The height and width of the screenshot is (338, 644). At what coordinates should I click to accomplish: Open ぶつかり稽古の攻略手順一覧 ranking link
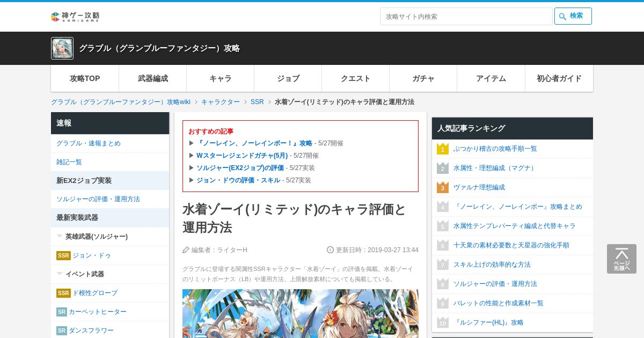(495, 149)
